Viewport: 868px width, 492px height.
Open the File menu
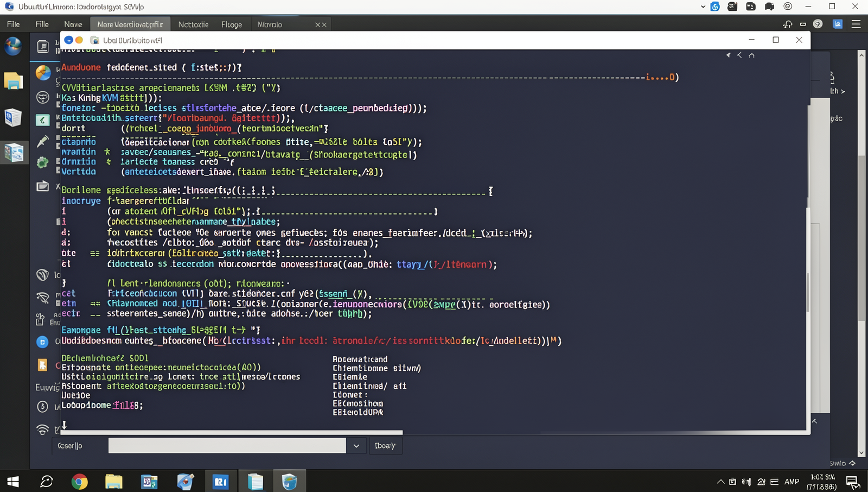[x=14, y=24]
